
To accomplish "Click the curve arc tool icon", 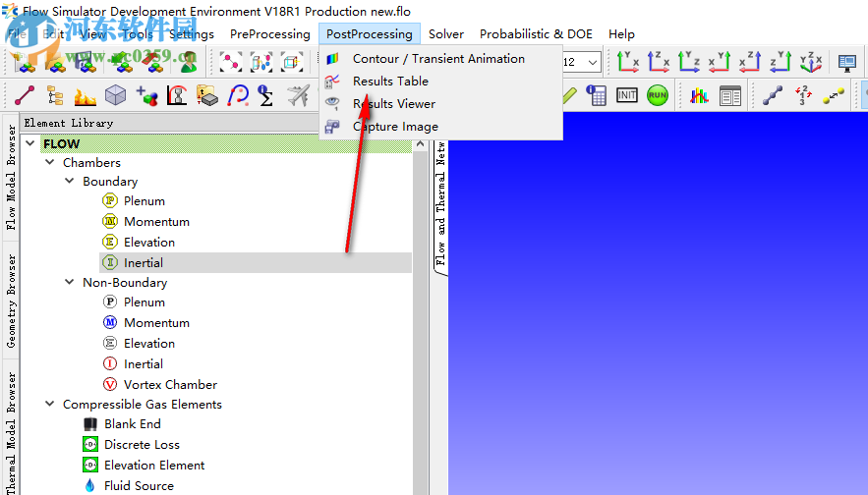I will pyautogui.click(x=238, y=95).
